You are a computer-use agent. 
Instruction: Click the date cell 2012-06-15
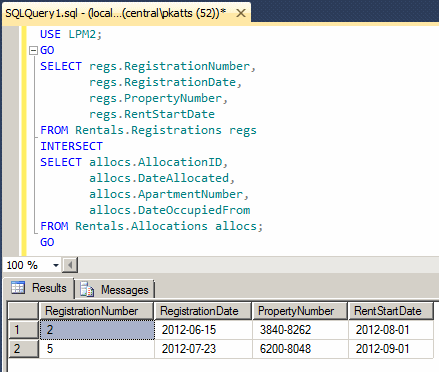203,330
